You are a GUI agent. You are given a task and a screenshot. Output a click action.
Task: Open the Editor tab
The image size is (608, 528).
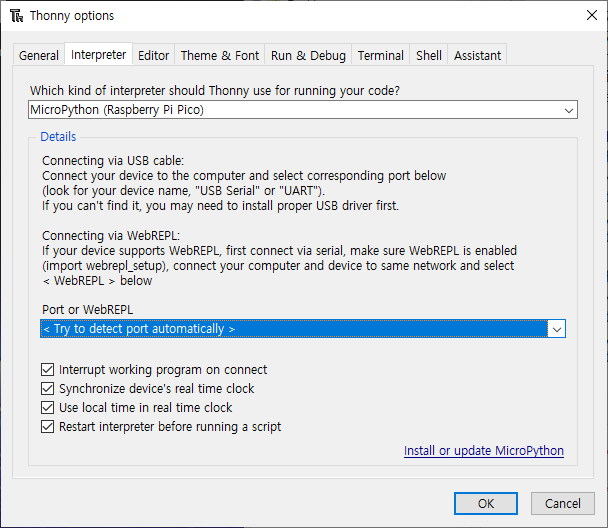154,55
